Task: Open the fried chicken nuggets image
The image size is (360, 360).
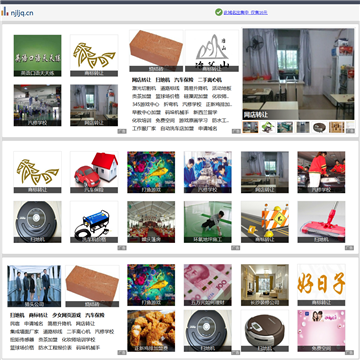Action: (x=151, y=331)
